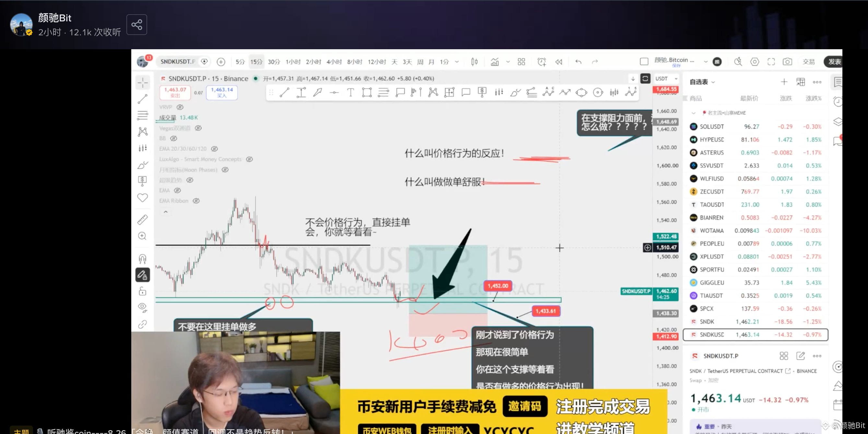The width and height of the screenshot is (868, 434).
Task: Take a chart snapshot with the camera icon
Action: (787, 62)
